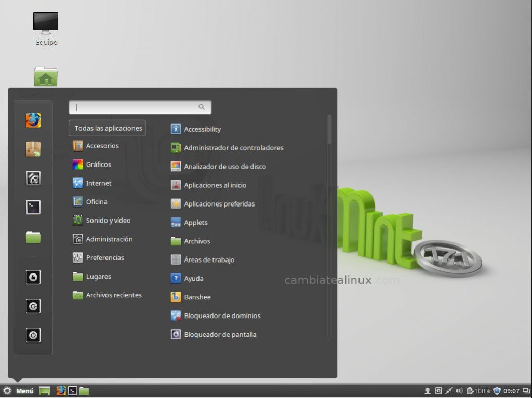Click the shutdown power icon in sidebar
This screenshot has height=398, width=532.
point(33,335)
